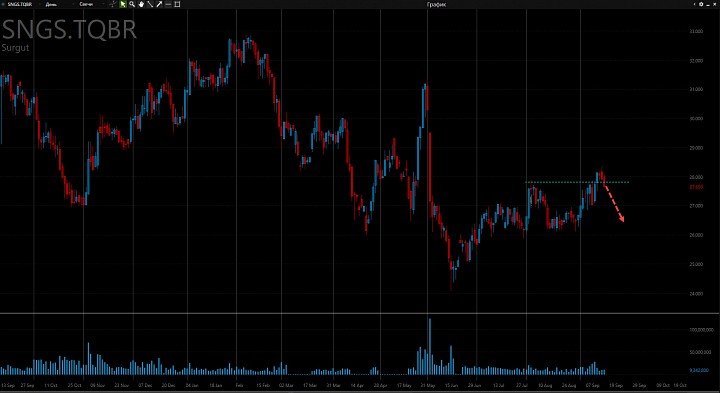720x393 pixels.
Task: Click the 20 Dec date label
Action: [169, 385]
